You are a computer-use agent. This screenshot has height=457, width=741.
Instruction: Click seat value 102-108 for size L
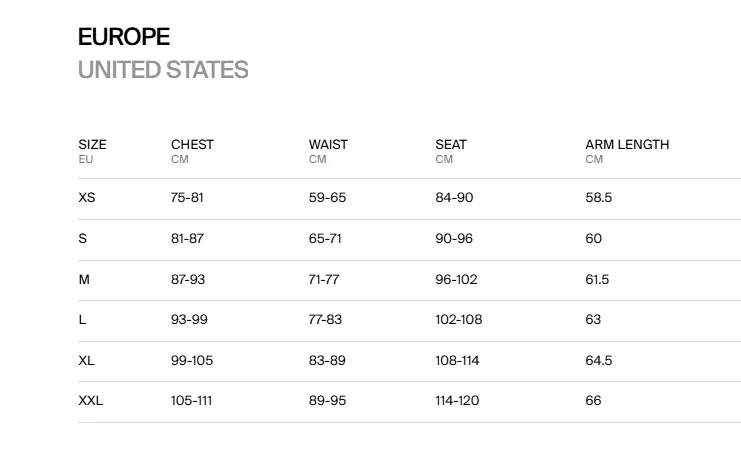[x=458, y=319]
